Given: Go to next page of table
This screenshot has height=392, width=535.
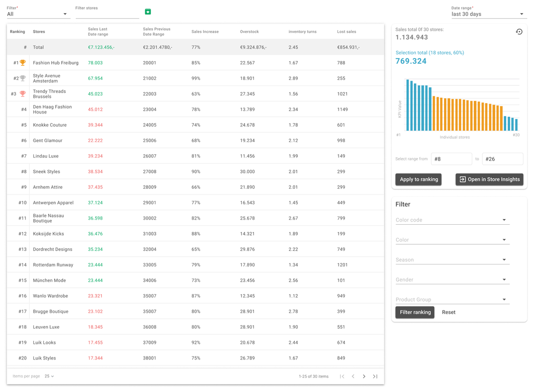Looking at the screenshot, I should [x=364, y=376].
